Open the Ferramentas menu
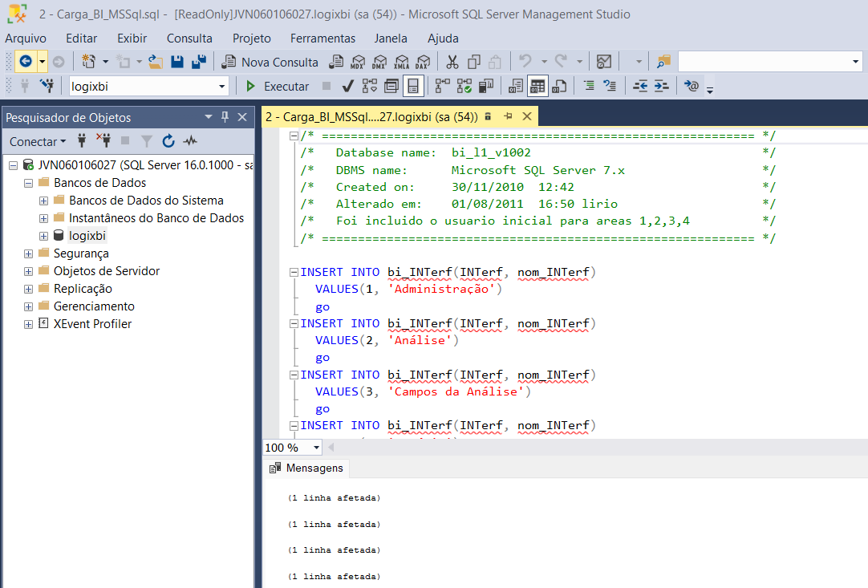This screenshot has height=588, width=868. pyautogui.click(x=322, y=39)
